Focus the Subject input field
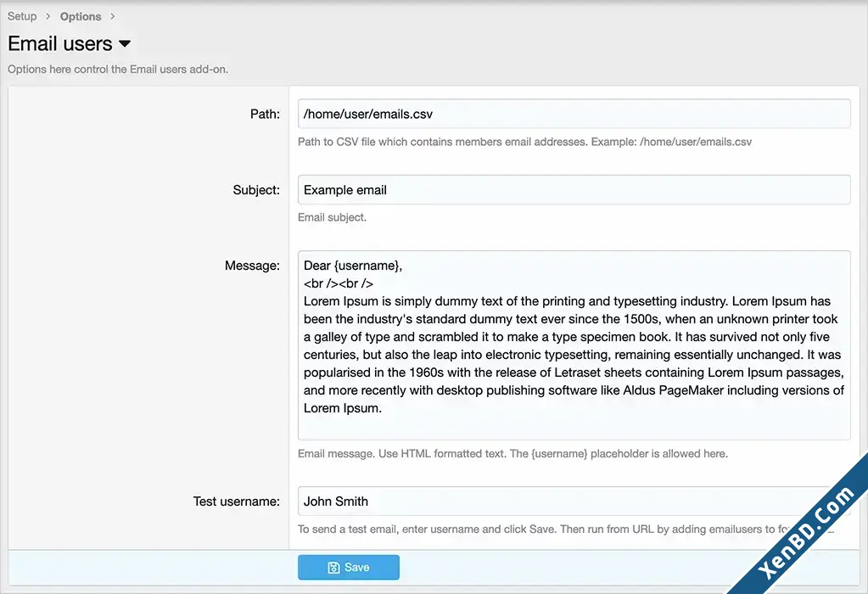 click(574, 190)
